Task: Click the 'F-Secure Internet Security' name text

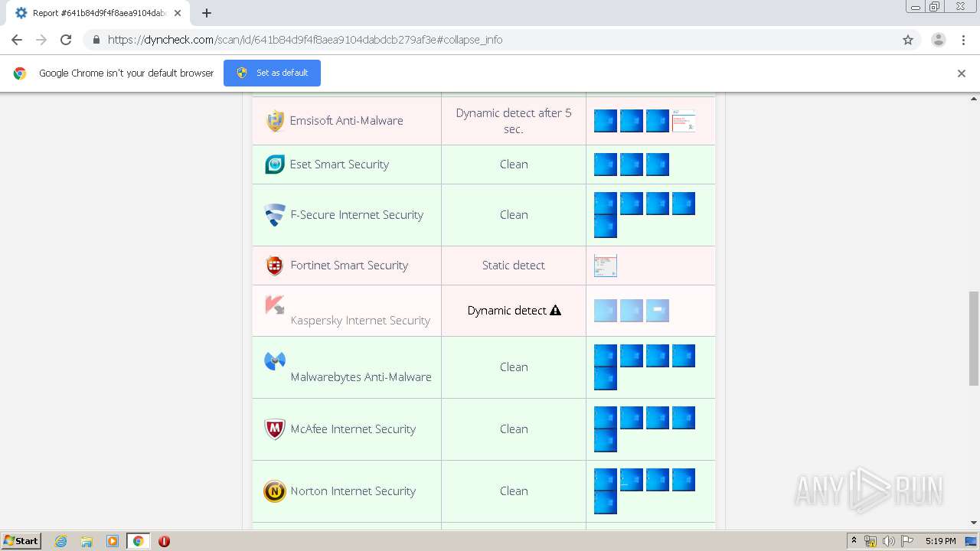Action: point(357,215)
